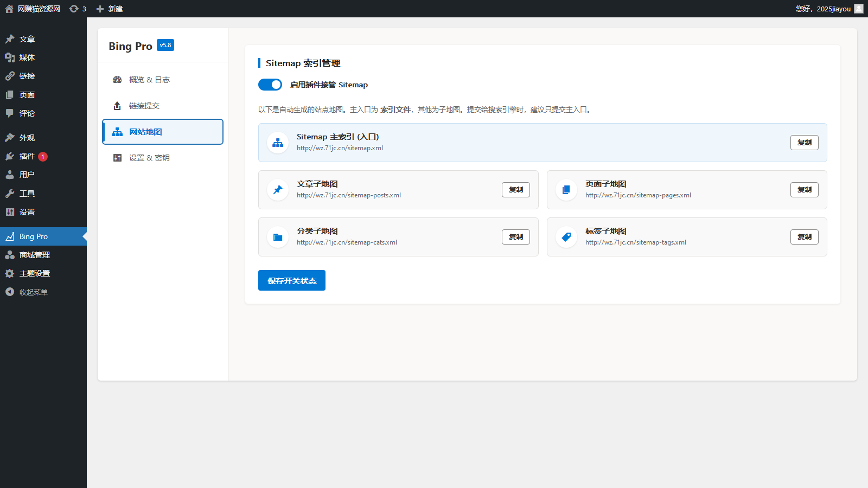Image resolution: width=868 pixels, height=488 pixels.
Task: Collapse the sidebar with 收起菜单
Action: (33, 292)
